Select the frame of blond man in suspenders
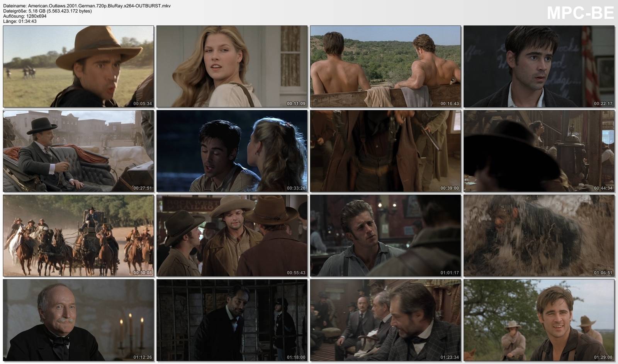This screenshot has height=364, width=618. coord(385,235)
